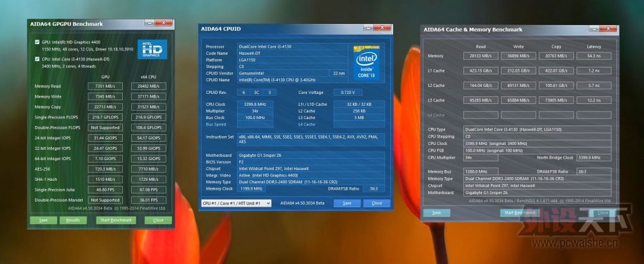Click L3 Cache value 3 MB
The image size is (644, 264).
pyautogui.click(x=359, y=117)
